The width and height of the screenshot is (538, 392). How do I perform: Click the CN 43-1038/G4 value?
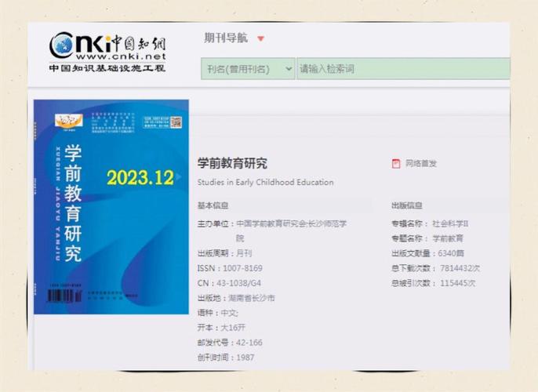click(238, 283)
